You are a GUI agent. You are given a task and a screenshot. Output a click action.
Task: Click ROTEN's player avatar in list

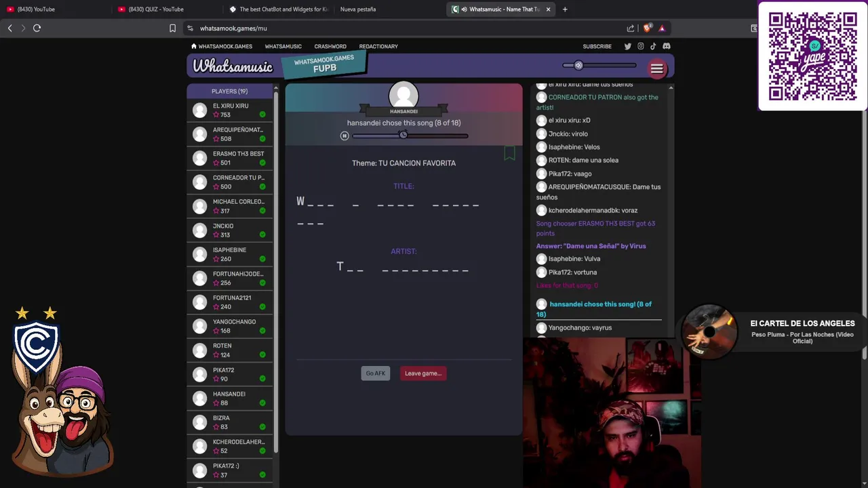(199, 350)
